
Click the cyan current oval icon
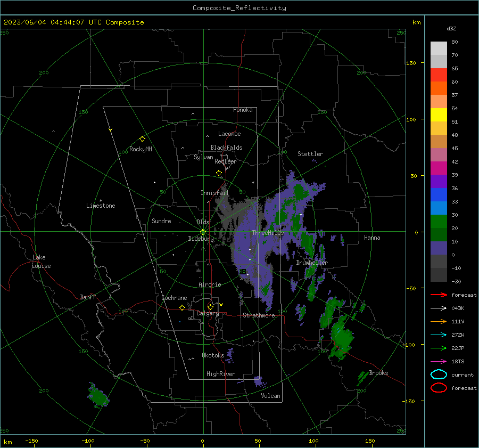coord(439,374)
